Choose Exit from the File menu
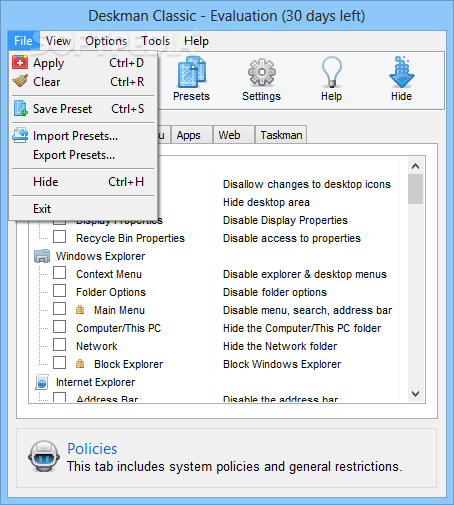 tap(83, 209)
